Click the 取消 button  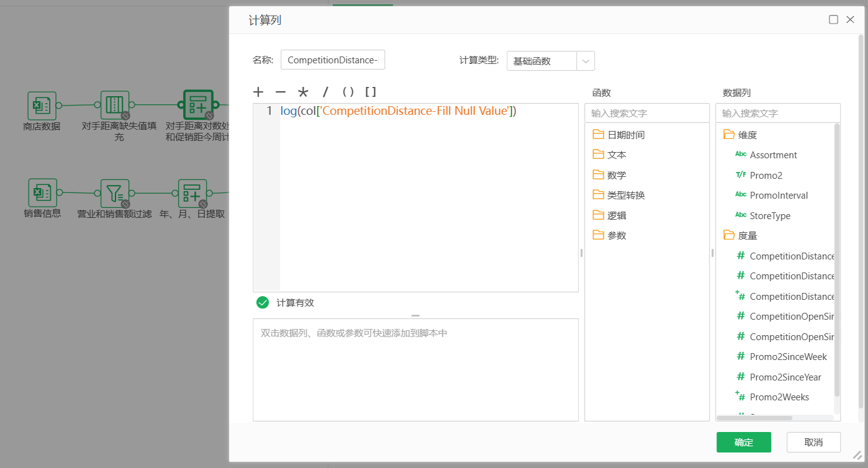[x=813, y=442]
